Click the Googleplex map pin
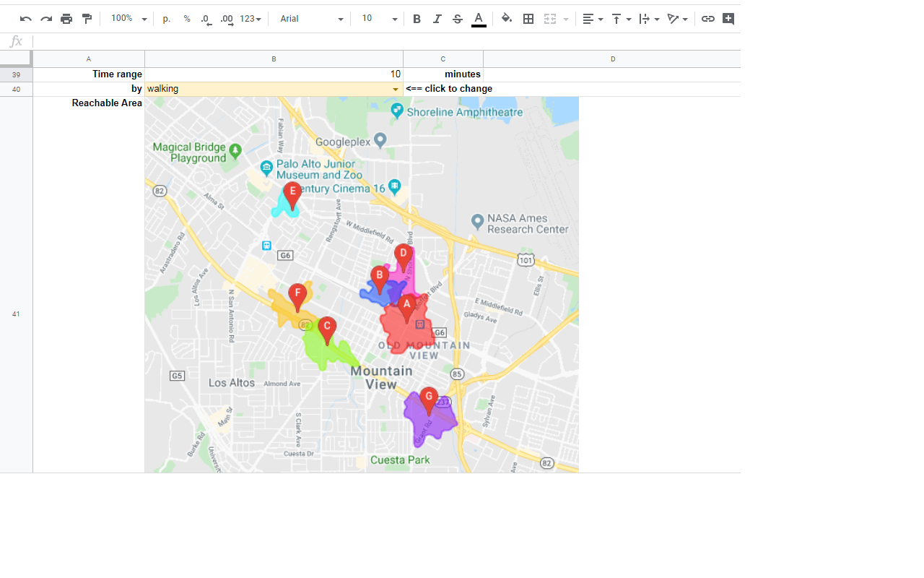924x578 pixels. coord(381,139)
